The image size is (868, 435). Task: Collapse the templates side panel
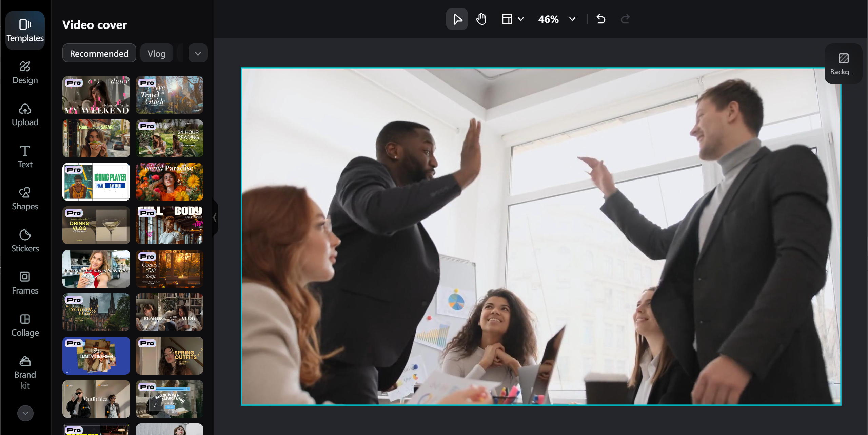[x=215, y=217]
